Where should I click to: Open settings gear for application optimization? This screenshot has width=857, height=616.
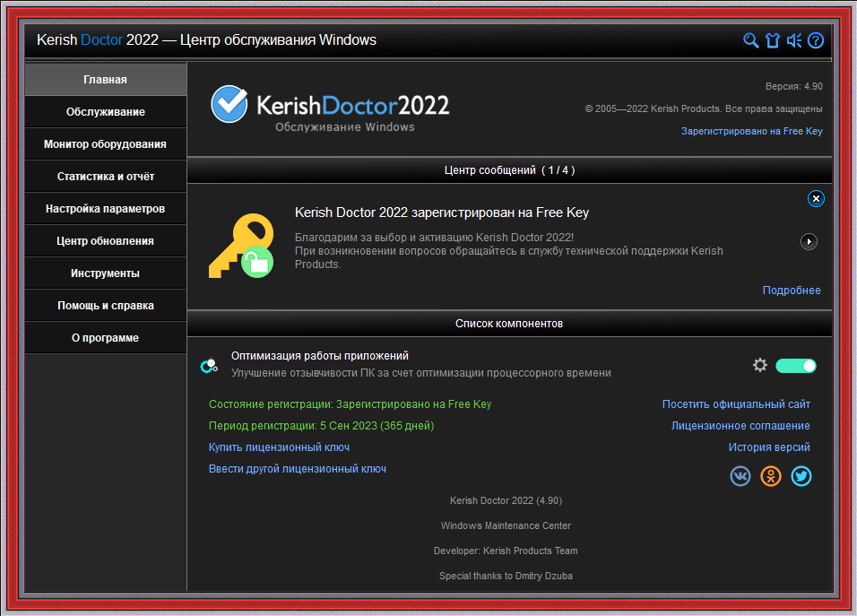[x=759, y=365]
